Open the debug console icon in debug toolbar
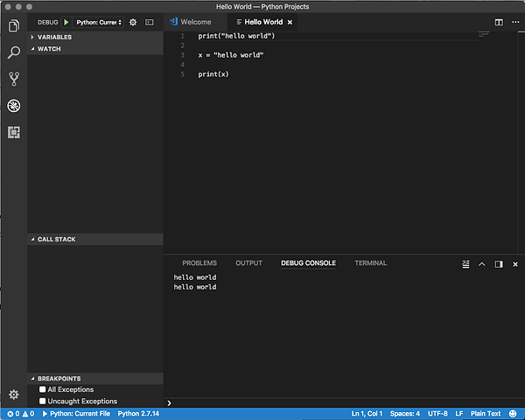The image size is (525, 420). click(150, 22)
